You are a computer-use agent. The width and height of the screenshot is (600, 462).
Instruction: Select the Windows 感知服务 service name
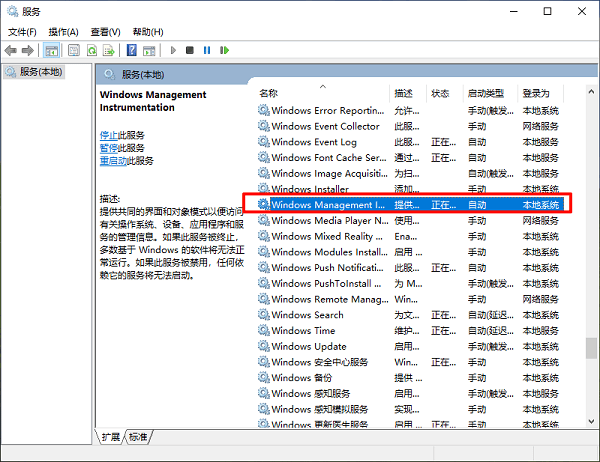click(311, 393)
